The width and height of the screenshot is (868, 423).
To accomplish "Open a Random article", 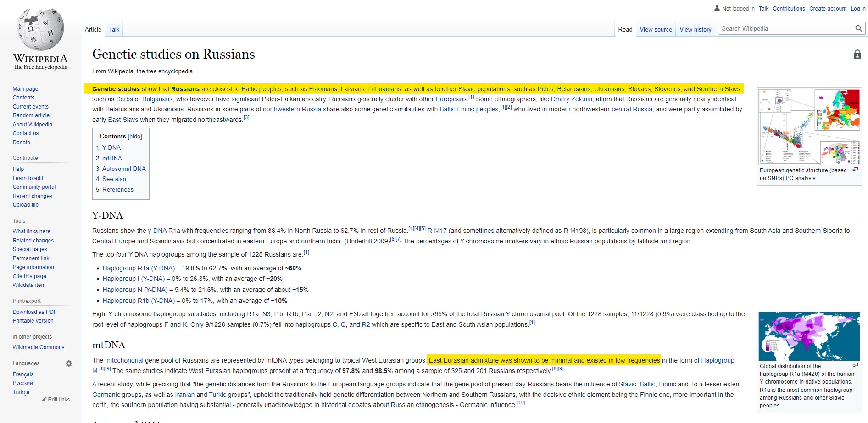I will coord(31,115).
